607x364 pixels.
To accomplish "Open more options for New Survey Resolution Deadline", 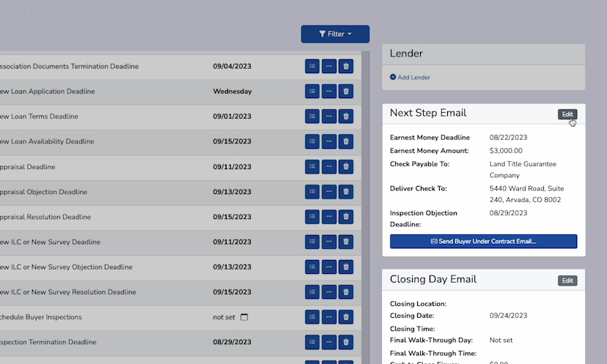I will coord(329,292).
